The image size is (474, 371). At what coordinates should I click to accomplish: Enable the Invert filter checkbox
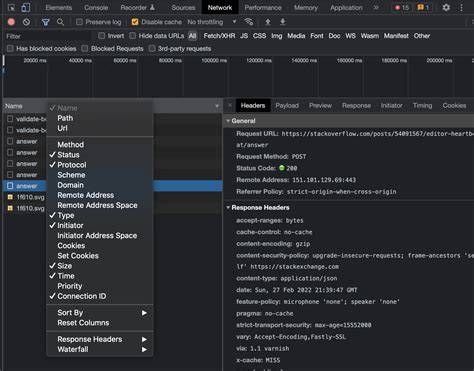pyautogui.click(x=102, y=36)
